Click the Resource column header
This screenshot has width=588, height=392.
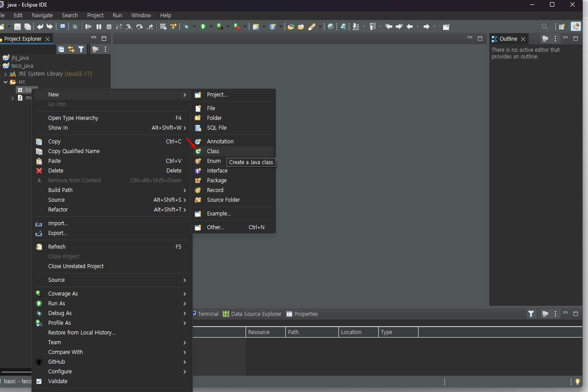(x=265, y=332)
